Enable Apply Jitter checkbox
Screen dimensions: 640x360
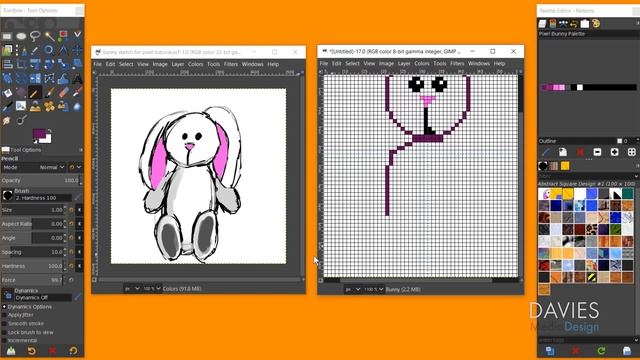point(4,315)
